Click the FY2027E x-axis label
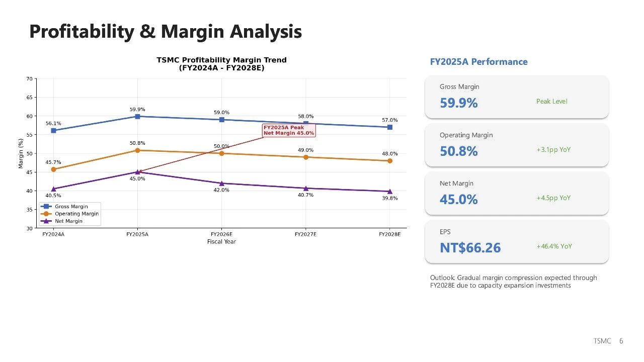The height and width of the screenshot is (362, 644). pos(305,234)
